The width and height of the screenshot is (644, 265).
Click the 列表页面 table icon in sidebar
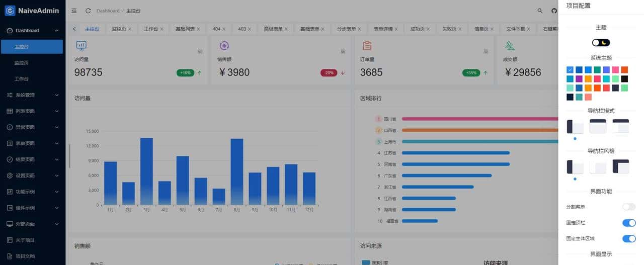[x=10, y=111]
